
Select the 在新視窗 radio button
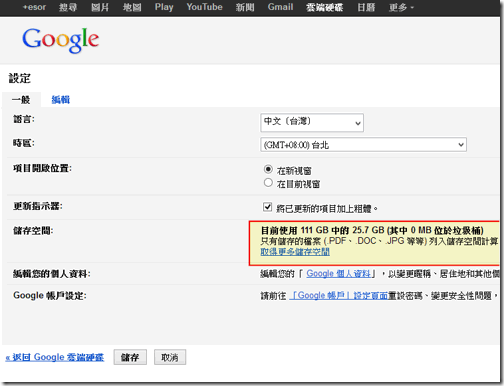click(x=268, y=169)
